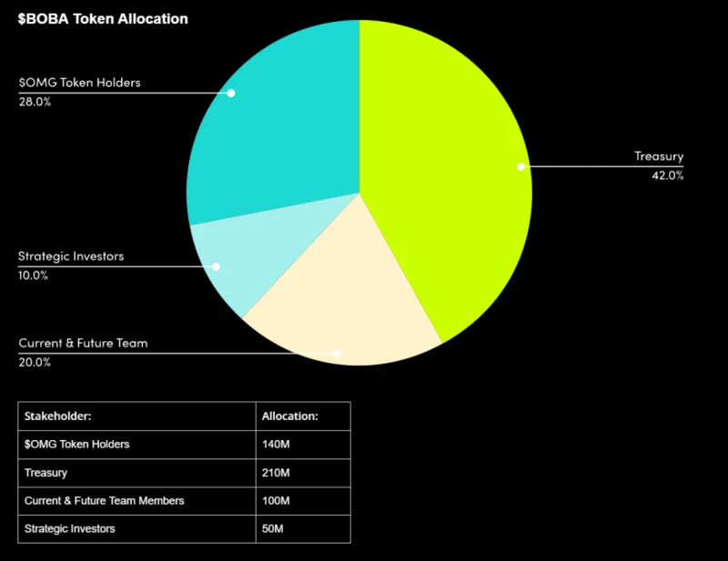Click the Strategic Investors 10.0% label
Image resolution: width=728 pixels, height=561 pixels.
[71, 265]
